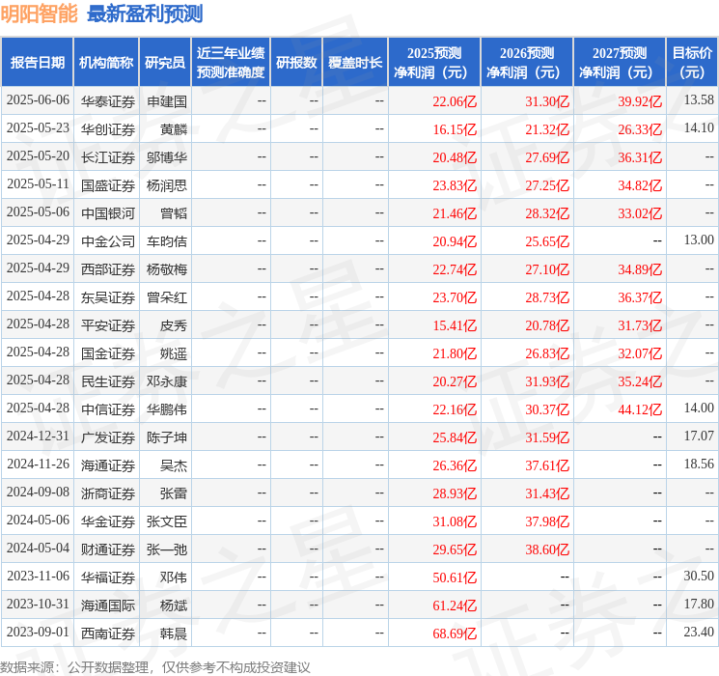Click the 数据来源 disclaimer footer text
This screenshot has height=676, width=719.
tap(155, 665)
